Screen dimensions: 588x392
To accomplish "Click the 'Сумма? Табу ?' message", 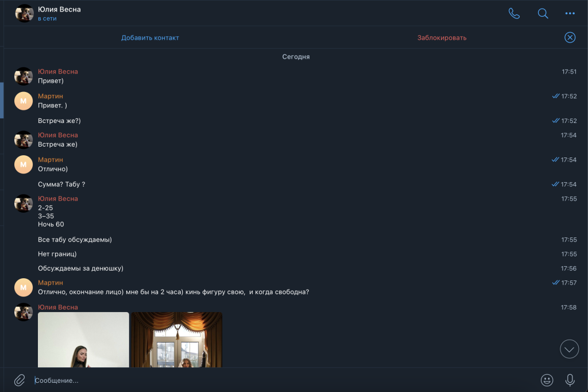I will coord(61,185).
